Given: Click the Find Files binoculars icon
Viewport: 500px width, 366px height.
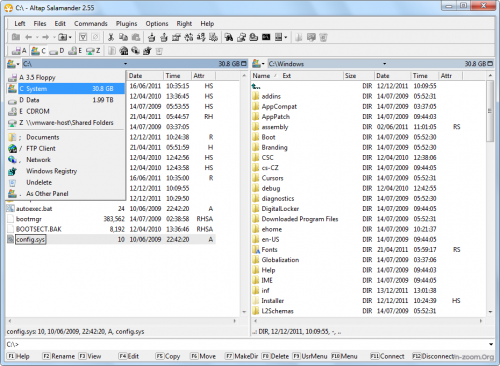Looking at the screenshot, I should (x=229, y=37).
